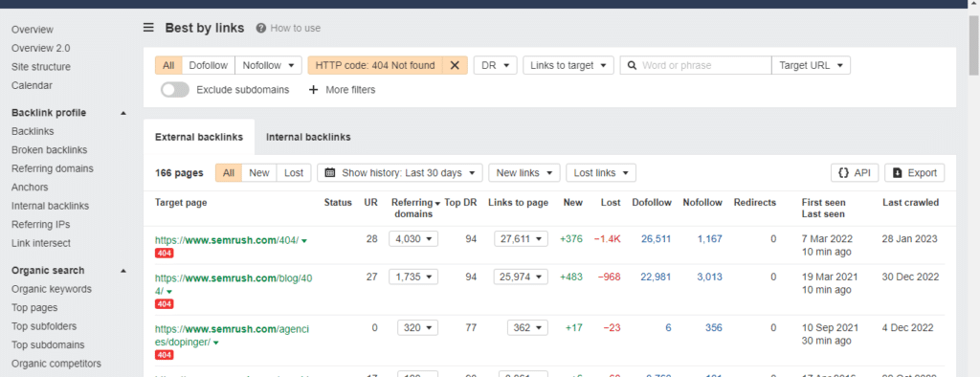
Task: Remove the HTTP code 404 filter
Action: [x=455, y=65]
